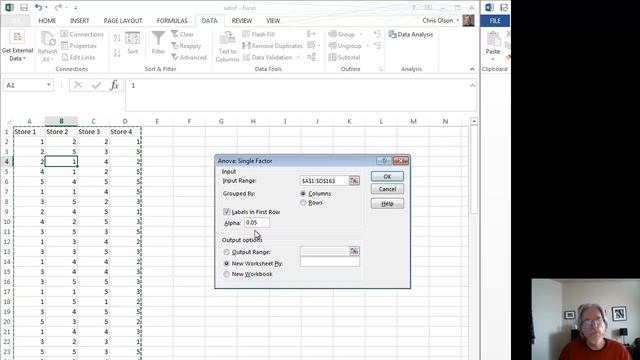This screenshot has width=640, height=360.
Task: Click the New Worksheet Ply name field
Action: pyautogui.click(x=330, y=262)
